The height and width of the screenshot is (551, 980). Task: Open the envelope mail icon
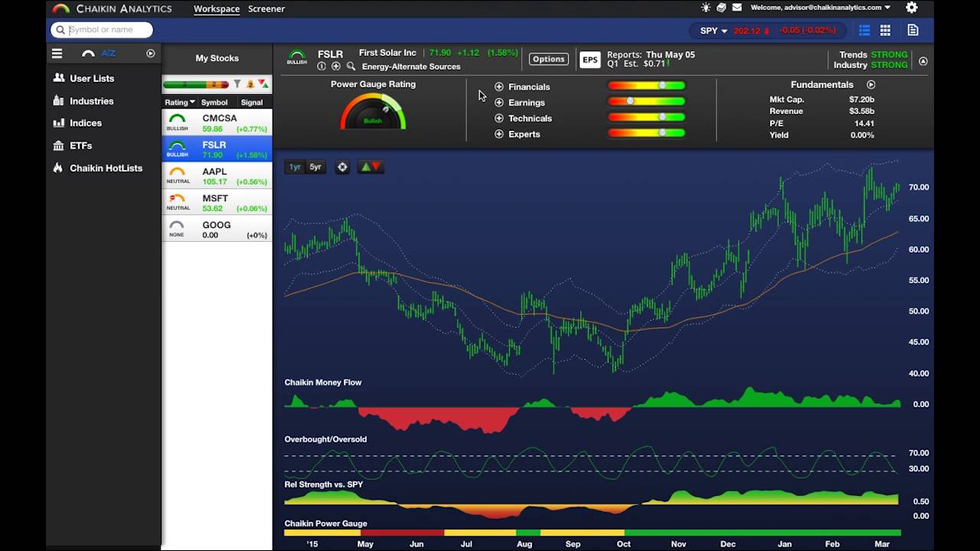[737, 8]
